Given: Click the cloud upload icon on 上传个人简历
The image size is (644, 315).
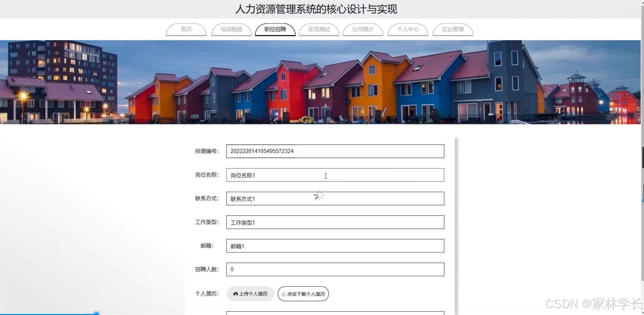Looking at the screenshot, I should 236,293.
